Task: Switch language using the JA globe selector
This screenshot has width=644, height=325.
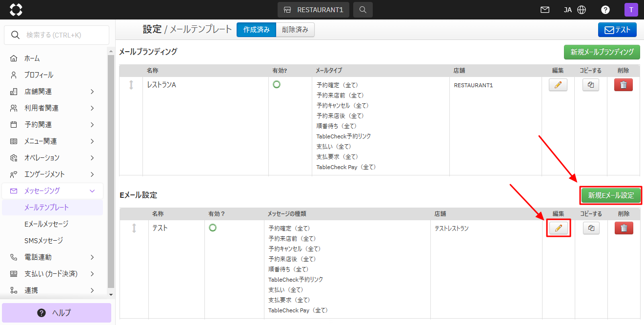Action: [575, 10]
